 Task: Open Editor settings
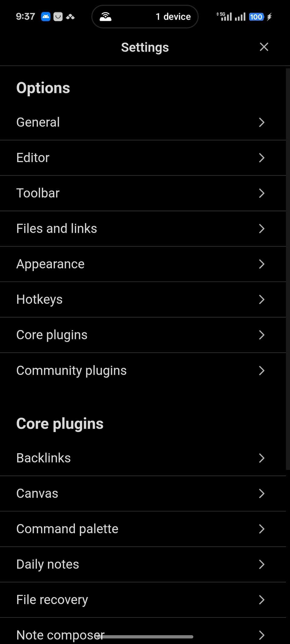pos(33,158)
